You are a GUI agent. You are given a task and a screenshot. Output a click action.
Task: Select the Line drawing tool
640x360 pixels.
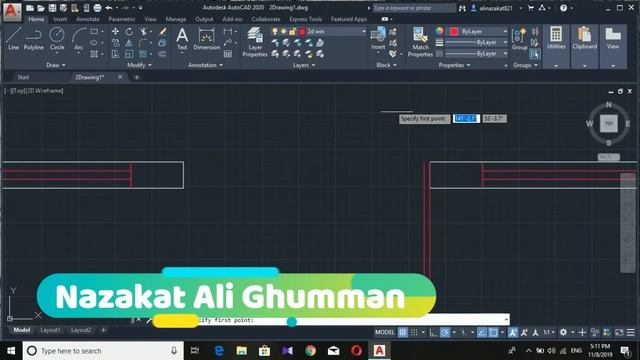[x=13, y=38]
